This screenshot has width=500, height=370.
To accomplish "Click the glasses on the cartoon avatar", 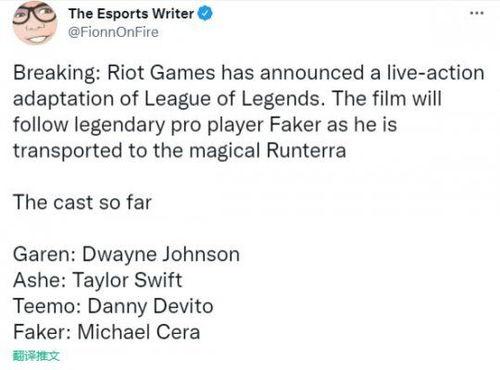I will point(34,14).
